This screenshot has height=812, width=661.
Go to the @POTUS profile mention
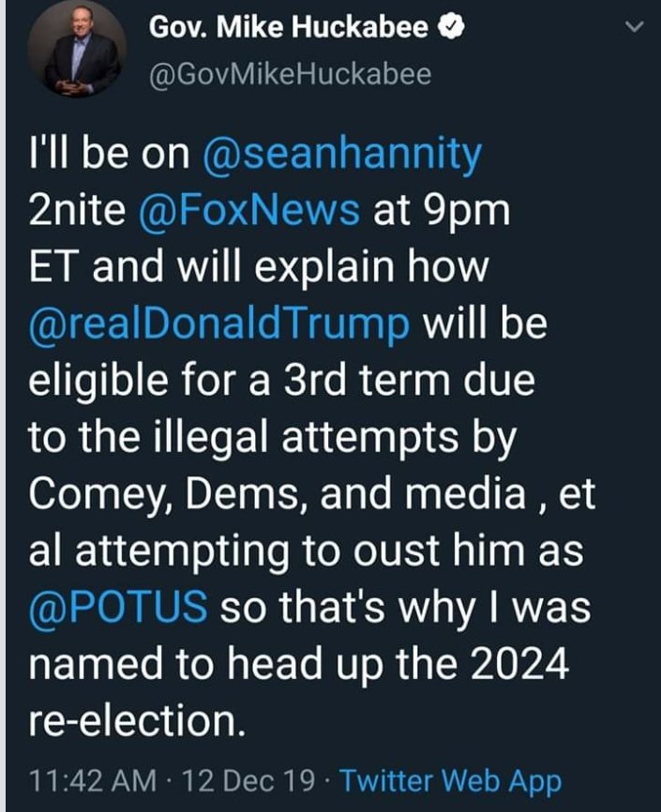(x=118, y=607)
